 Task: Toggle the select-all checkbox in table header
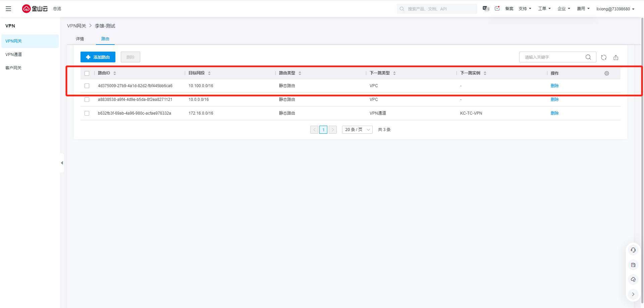tap(87, 73)
